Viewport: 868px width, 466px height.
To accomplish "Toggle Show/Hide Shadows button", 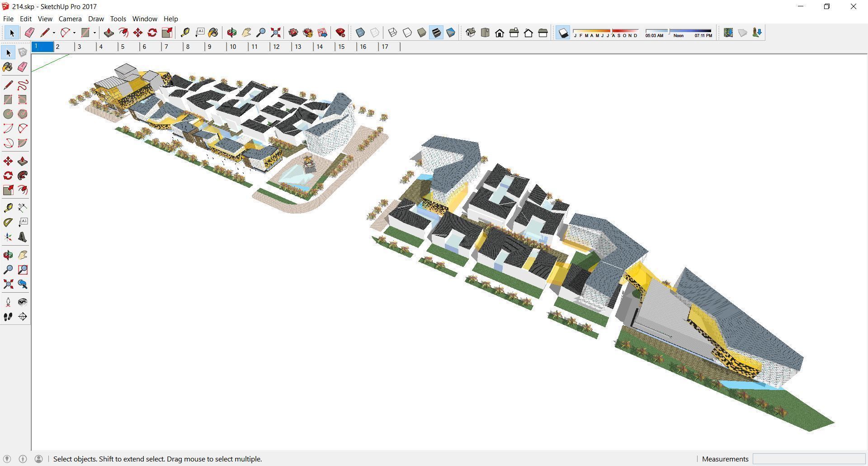I will 563,33.
